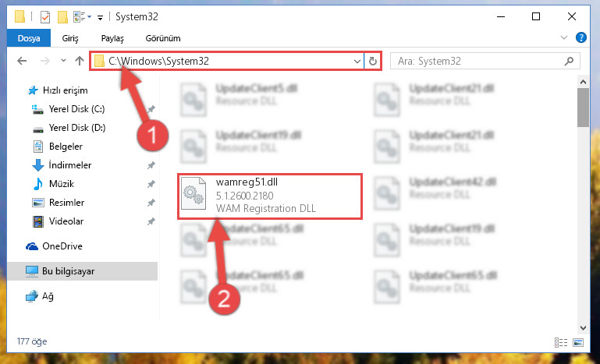Unpin İndirmeler from quick access

coord(151,165)
